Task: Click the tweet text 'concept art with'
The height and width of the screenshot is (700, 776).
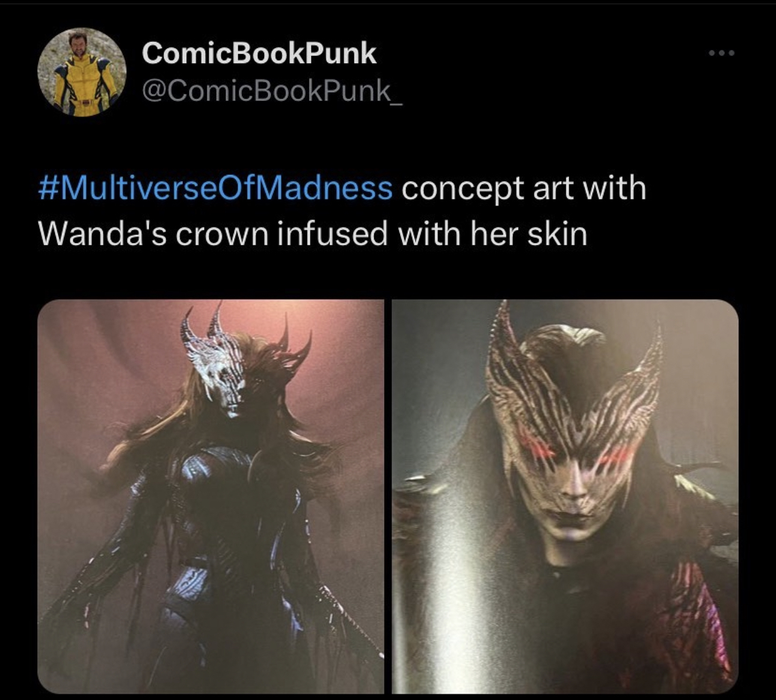Action: pyautogui.click(x=523, y=188)
